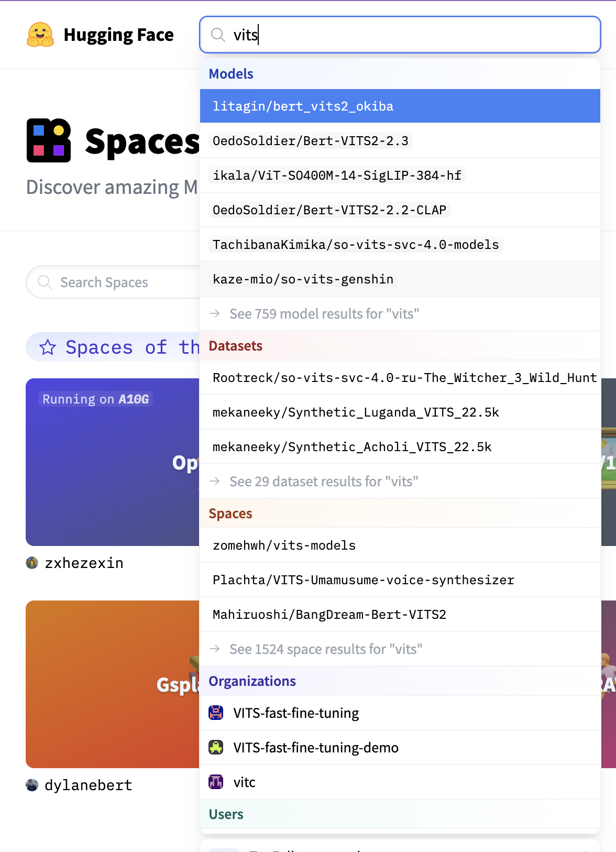Click the Spaces colorful logo icon
This screenshot has height=852, width=616.
(49, 140)
